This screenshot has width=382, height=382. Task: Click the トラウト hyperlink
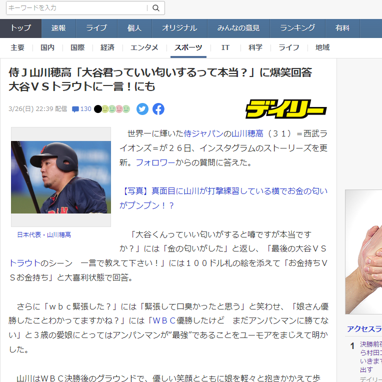25,263
